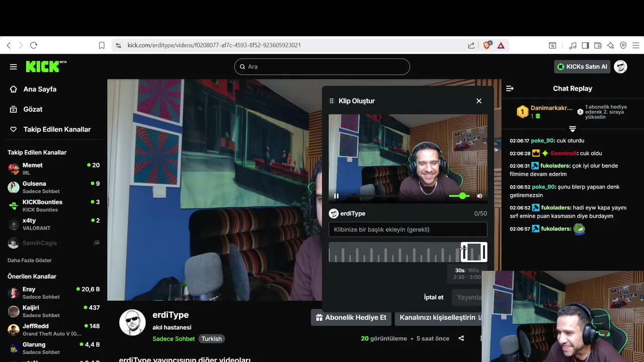This screenshot has width=644, height=362.
Task: Click the first fukoladers username in chat
Action: pyautogui.click(x=555, y=166)
